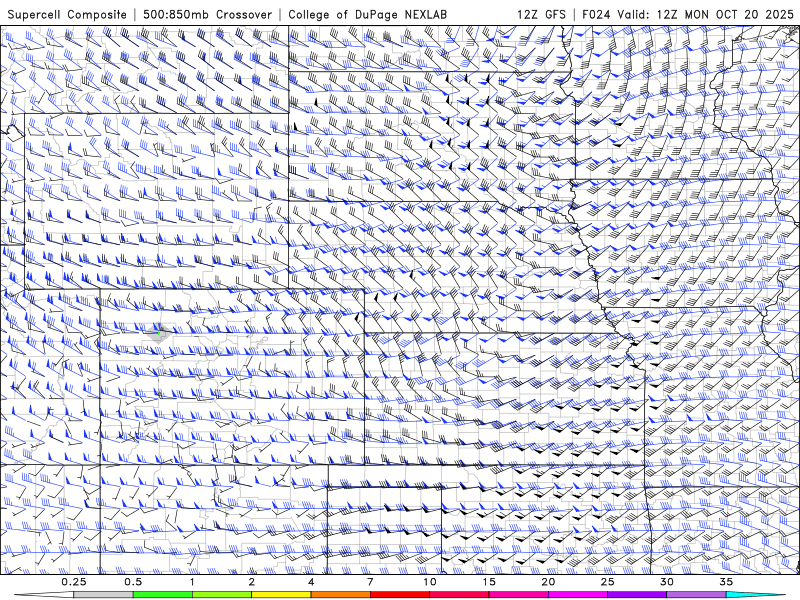This screenshot has width=800, height=600.
Task: Click the gray color bar segment 0.25–0.5
Action: pos(104,595)
